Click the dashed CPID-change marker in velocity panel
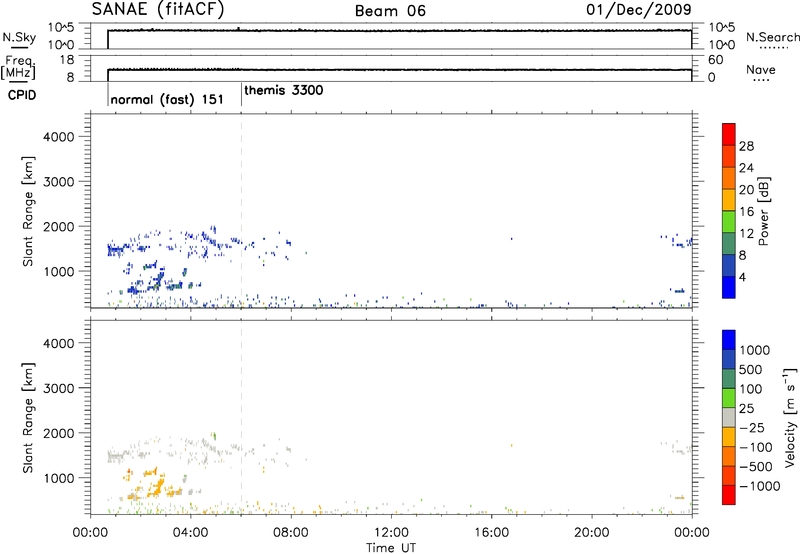This screenshot has width=800, height=554. click(241, 416)
